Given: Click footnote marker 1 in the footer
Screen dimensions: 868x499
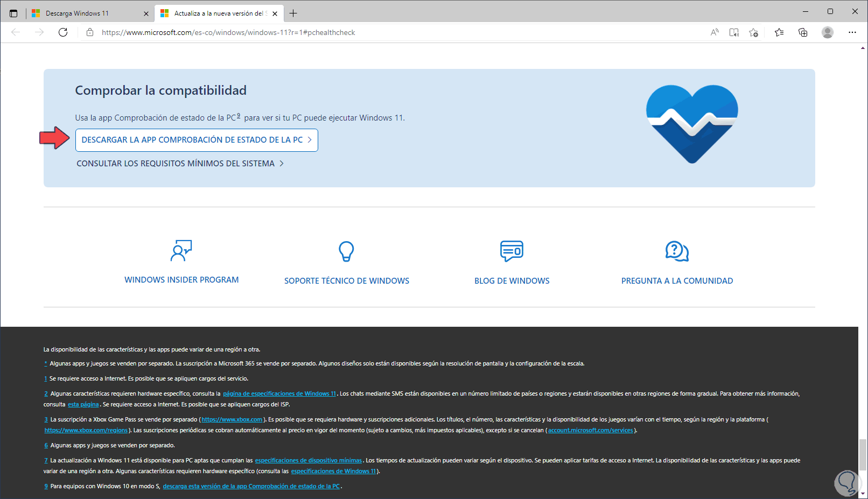Looking at the screenshot, I should pyautogui.click(x=46, y=378).
